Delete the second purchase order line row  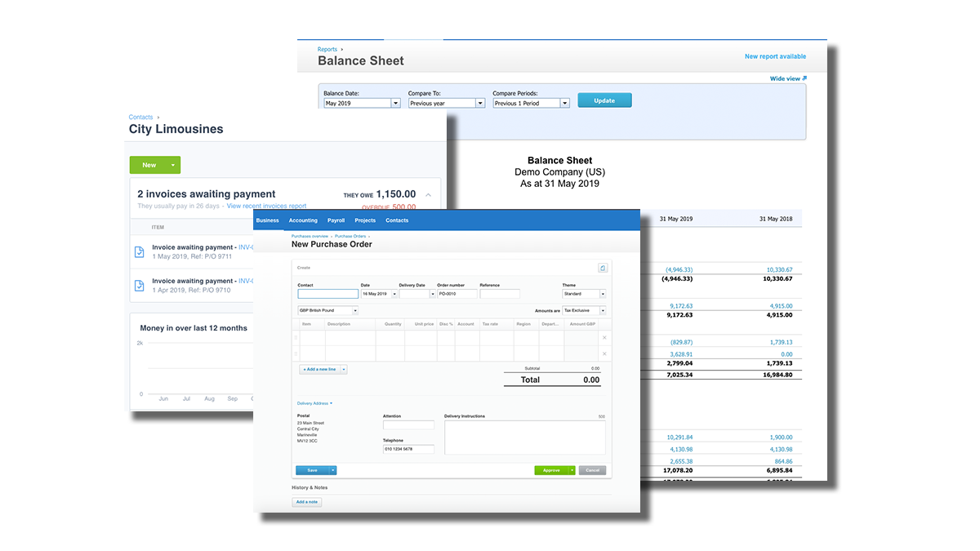coord(604,353)
